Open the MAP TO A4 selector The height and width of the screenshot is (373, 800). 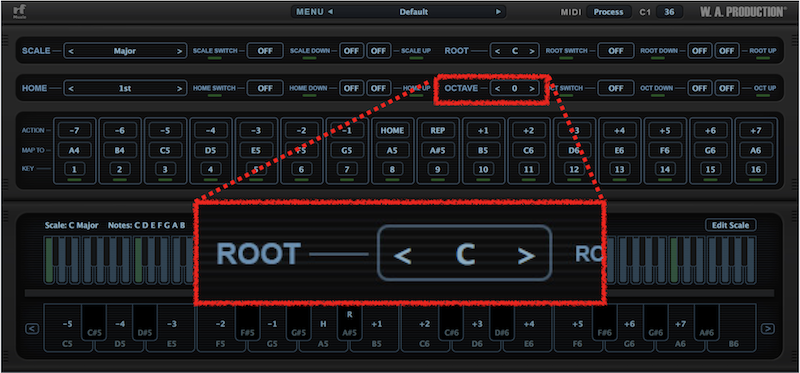click(75, 150)
